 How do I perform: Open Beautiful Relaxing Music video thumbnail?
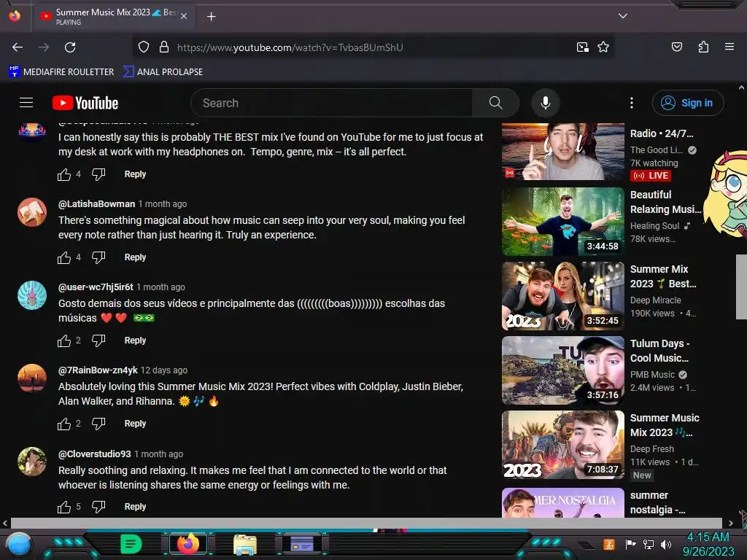click(562, 222)
